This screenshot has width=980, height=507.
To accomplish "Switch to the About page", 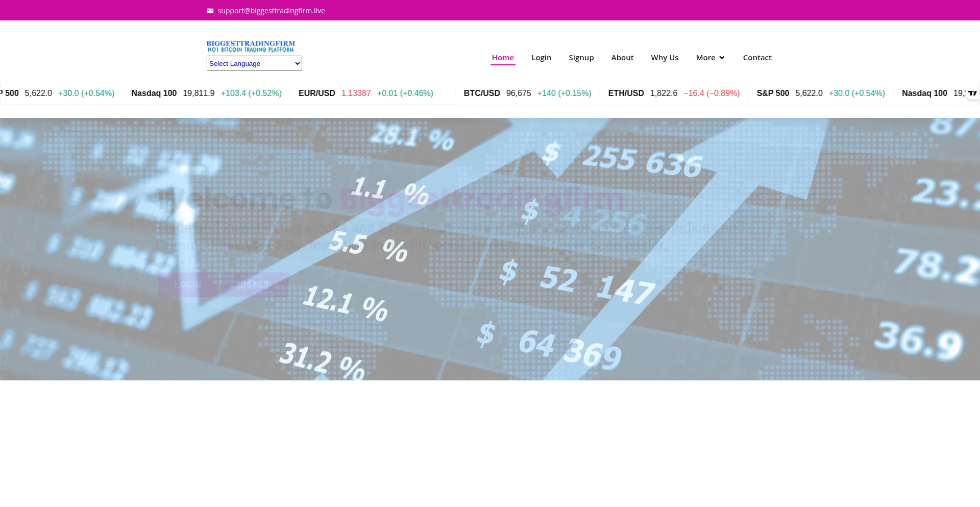I will tap(622, 58).
